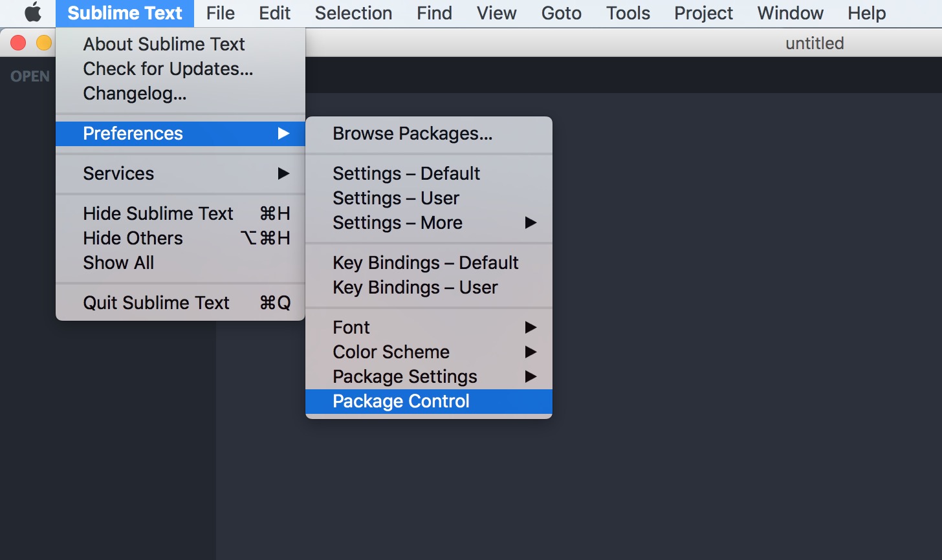Open Key Bindings – Default
This screenshot has width=942, height=560.
point(428,263)
